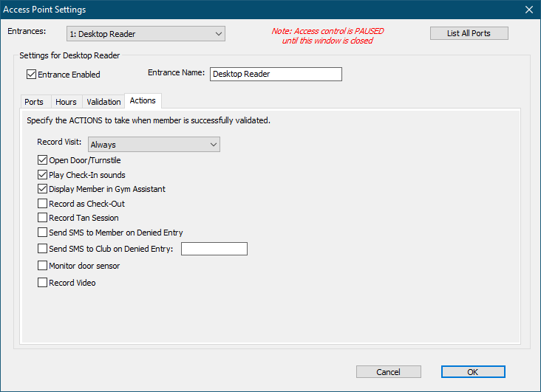Viewport: 541px width, 392px height.
Task: Close the Access Point Settings window
Action: 528,10
